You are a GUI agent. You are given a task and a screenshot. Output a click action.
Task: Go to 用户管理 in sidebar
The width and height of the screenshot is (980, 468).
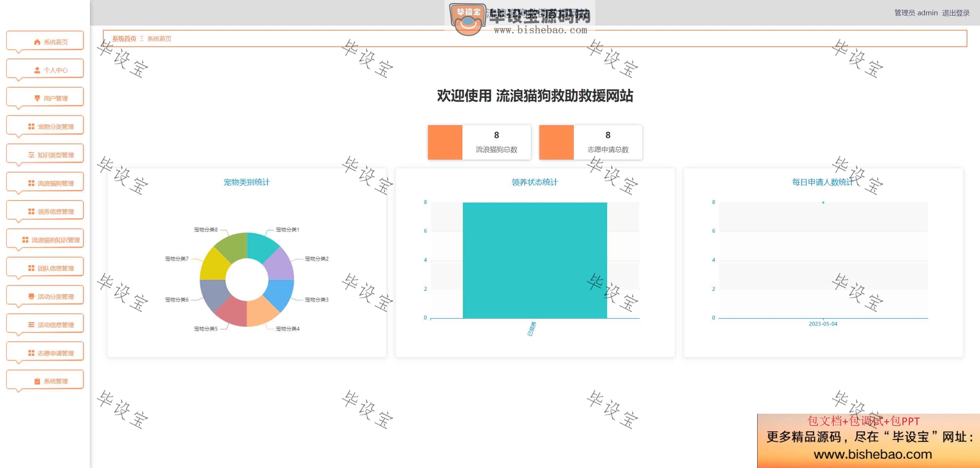45,97
